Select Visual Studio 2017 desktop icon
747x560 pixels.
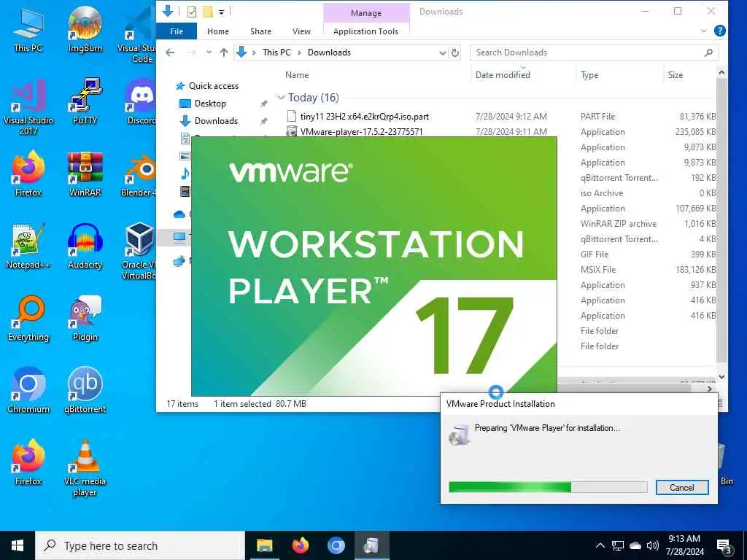(28, 107)
